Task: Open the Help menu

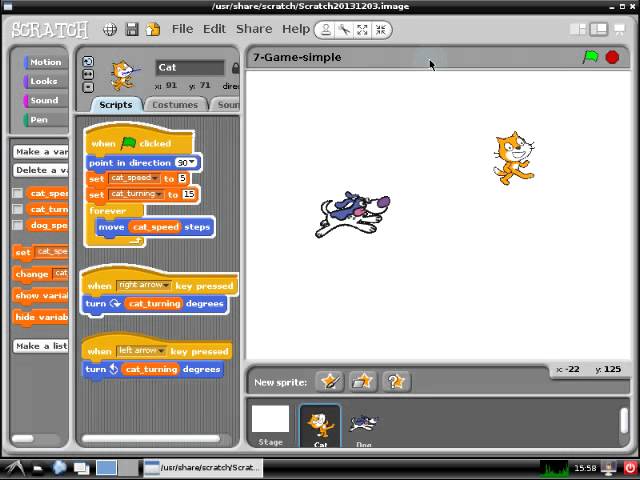Action: click(x=296, y=29)
